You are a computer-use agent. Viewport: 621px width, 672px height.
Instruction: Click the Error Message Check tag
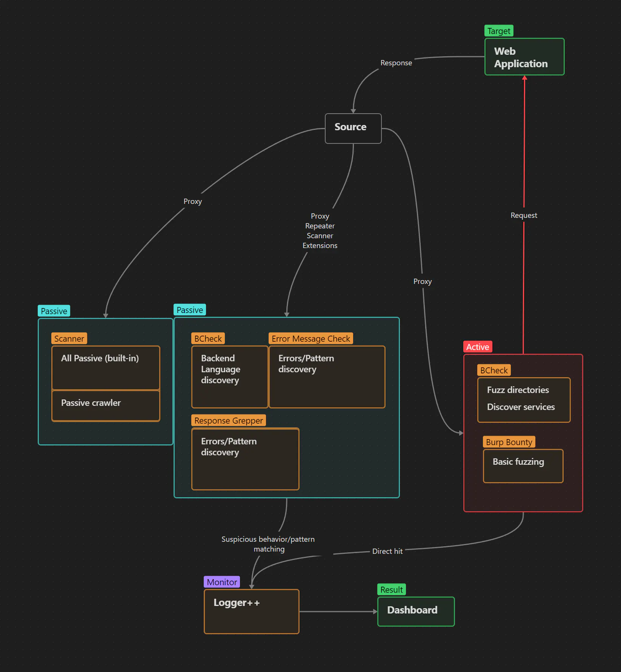click(311, 339)
